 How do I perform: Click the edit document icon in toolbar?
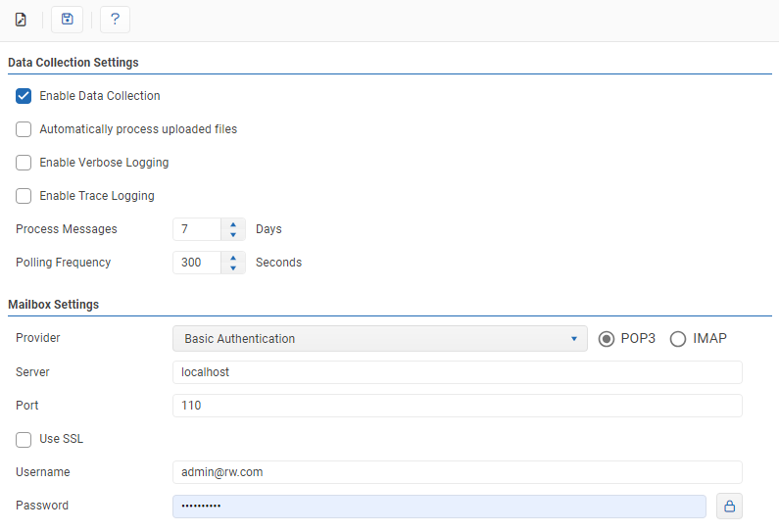21,20
